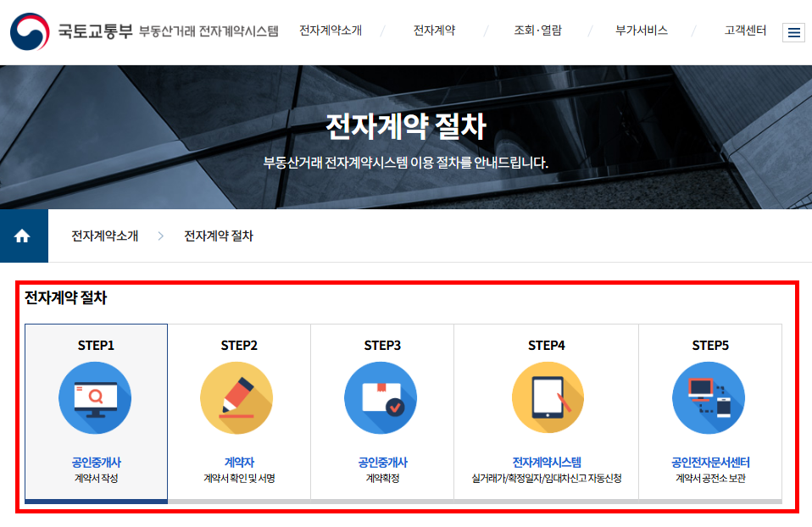Viewport: 812px width, 527px height.
Task: Click the 공인전자문서센터 step card
Action: pyautogui.click(x=709, y=411)
